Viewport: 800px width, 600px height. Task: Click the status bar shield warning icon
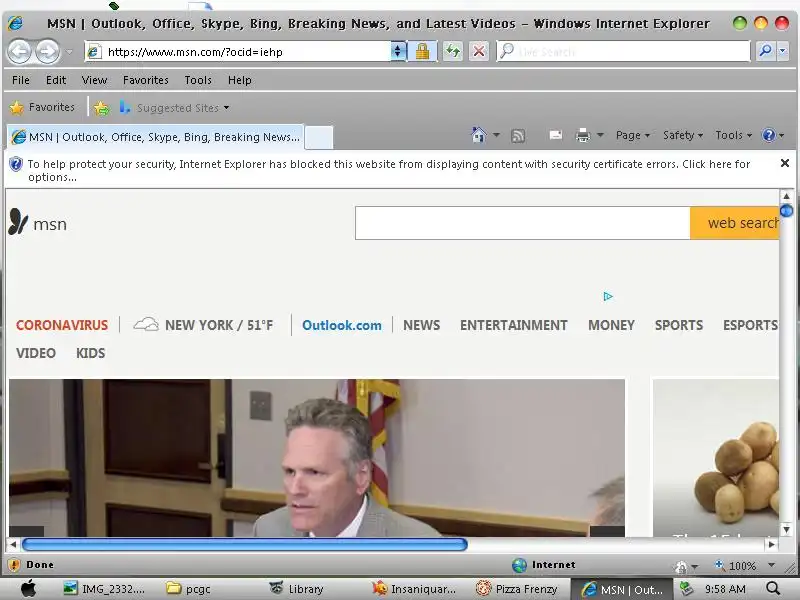[x=14, y=564]
